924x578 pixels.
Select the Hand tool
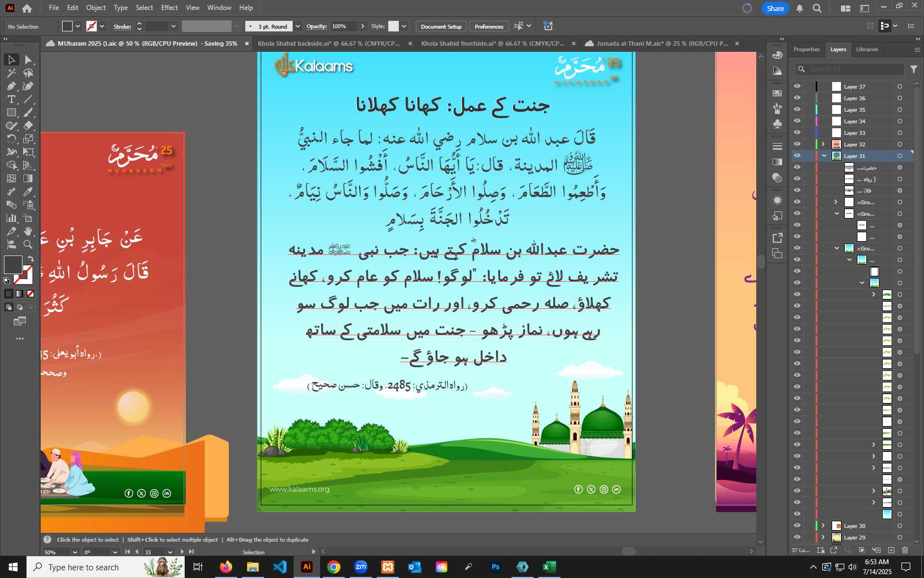point(29,231)
